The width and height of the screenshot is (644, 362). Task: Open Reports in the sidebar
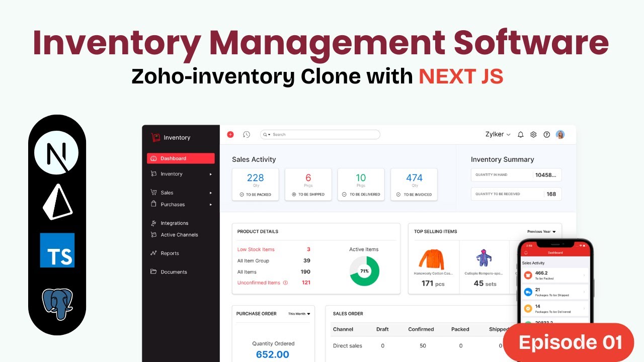point(170,253)
